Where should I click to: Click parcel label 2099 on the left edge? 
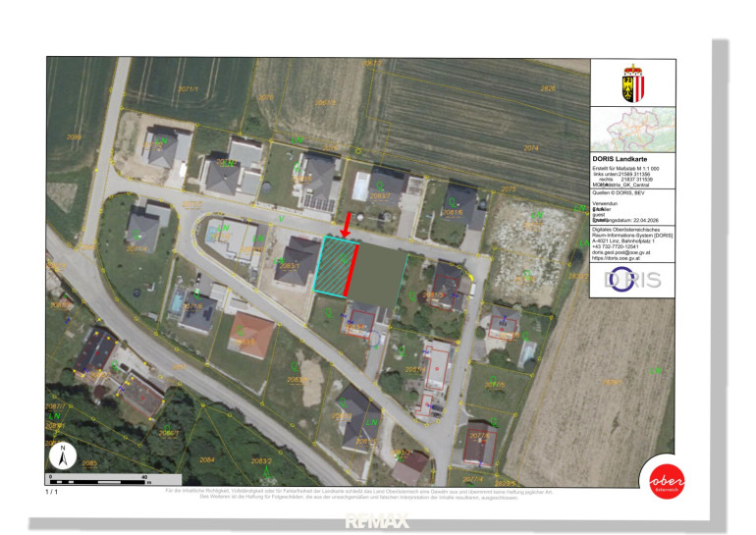(x=74, y=137)
